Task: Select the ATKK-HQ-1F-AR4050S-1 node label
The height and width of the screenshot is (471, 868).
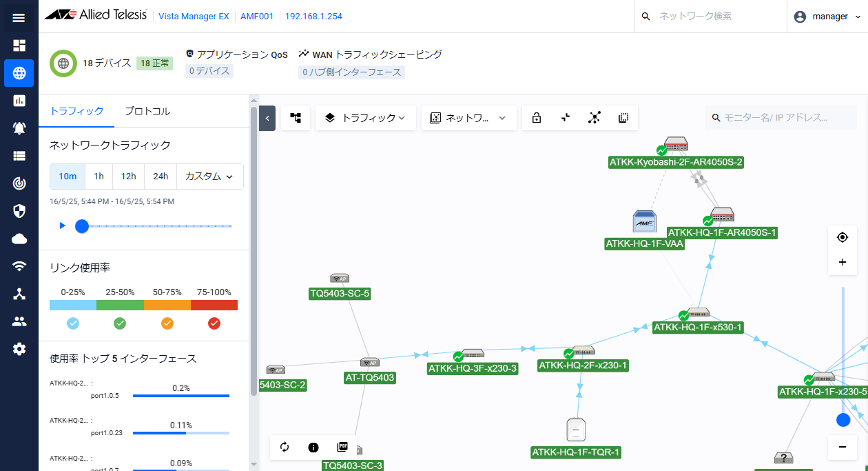Action: tap(723, 233)
